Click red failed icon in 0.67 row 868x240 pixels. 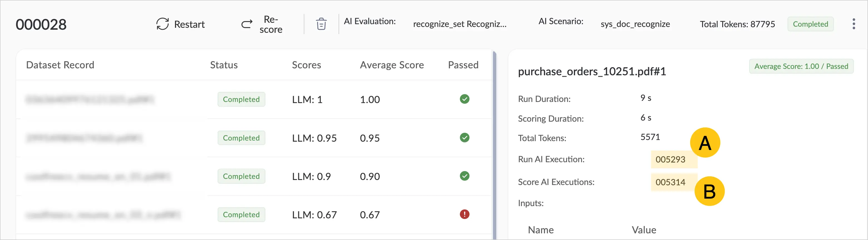point(464,214)
